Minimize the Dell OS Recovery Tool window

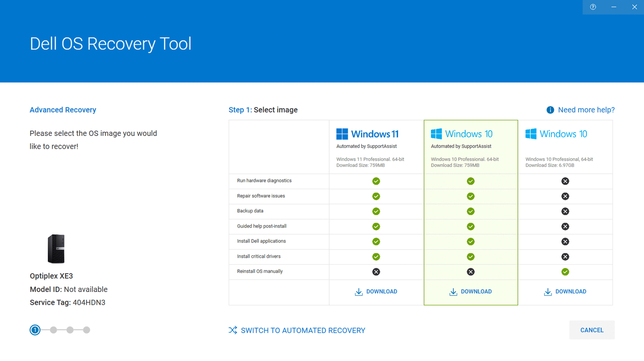click(614, 7)
